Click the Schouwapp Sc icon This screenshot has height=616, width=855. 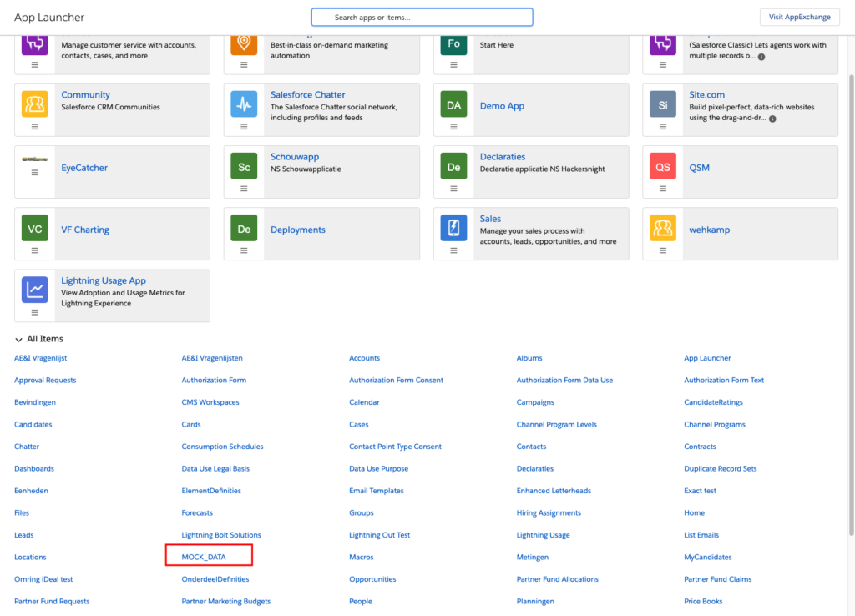(x=244, y=166)
